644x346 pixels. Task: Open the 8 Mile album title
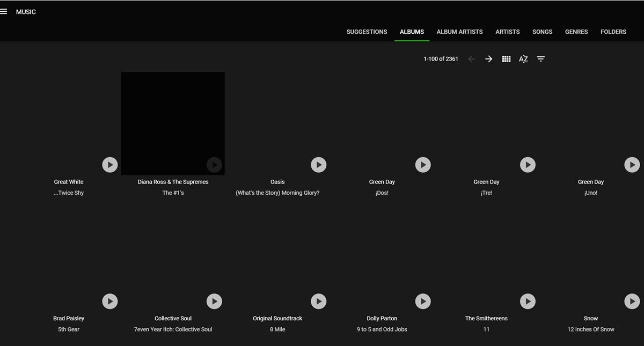pos(277,329)
